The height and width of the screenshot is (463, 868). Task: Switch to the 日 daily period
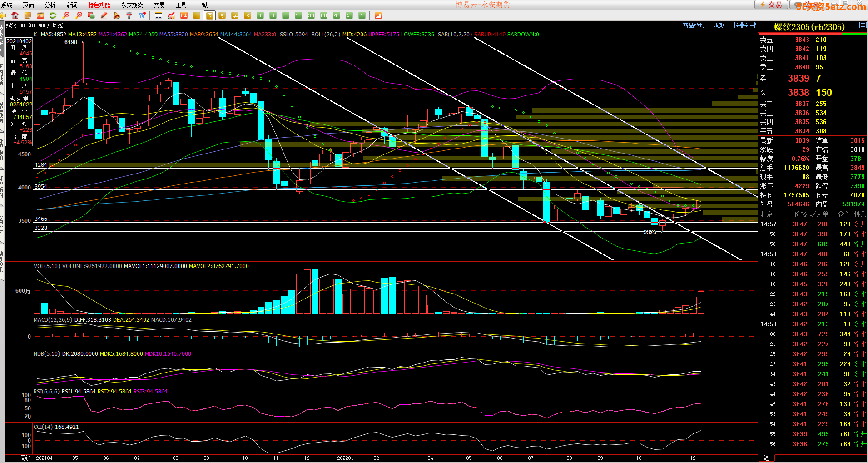(x=197, y=15)
